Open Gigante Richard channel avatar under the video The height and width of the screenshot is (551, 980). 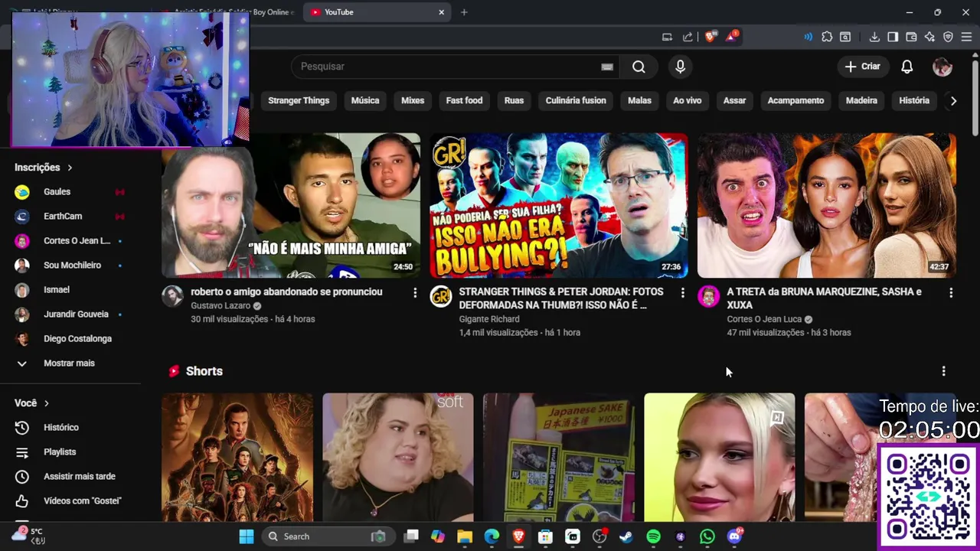tap(440, 297)
